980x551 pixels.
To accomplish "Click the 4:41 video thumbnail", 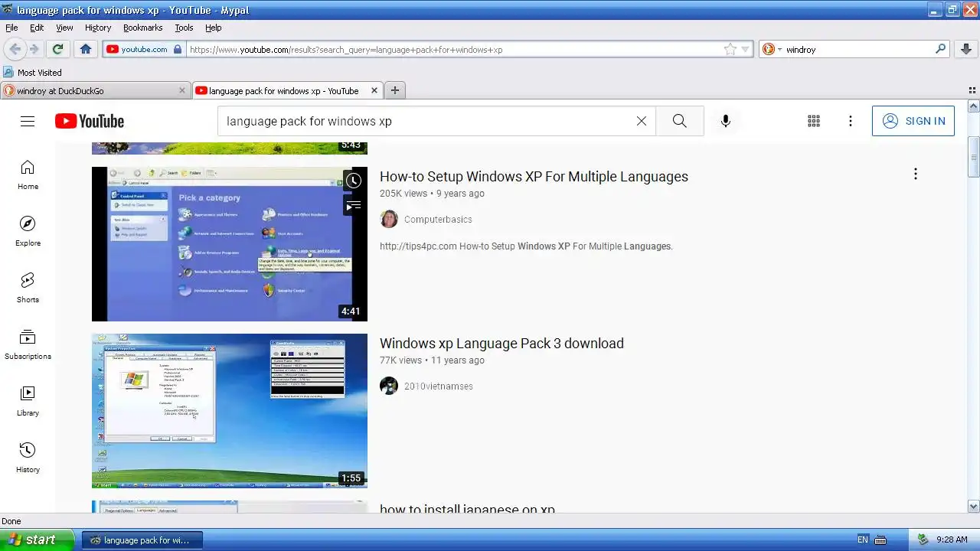I will pos(230,244).
